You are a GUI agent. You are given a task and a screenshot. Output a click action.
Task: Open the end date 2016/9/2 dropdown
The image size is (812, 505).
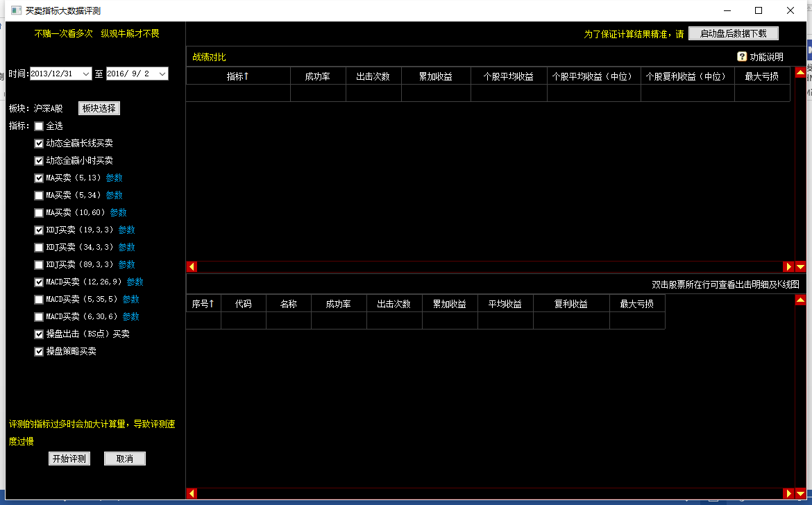point(162,74)
